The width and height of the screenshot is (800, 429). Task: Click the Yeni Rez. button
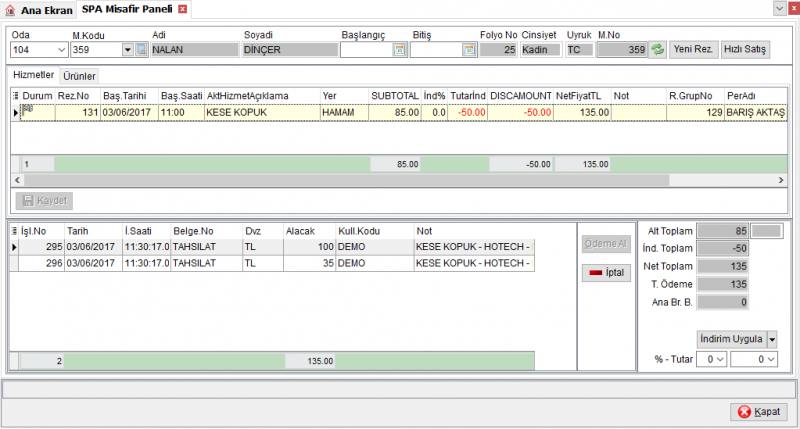pos(693,49)
